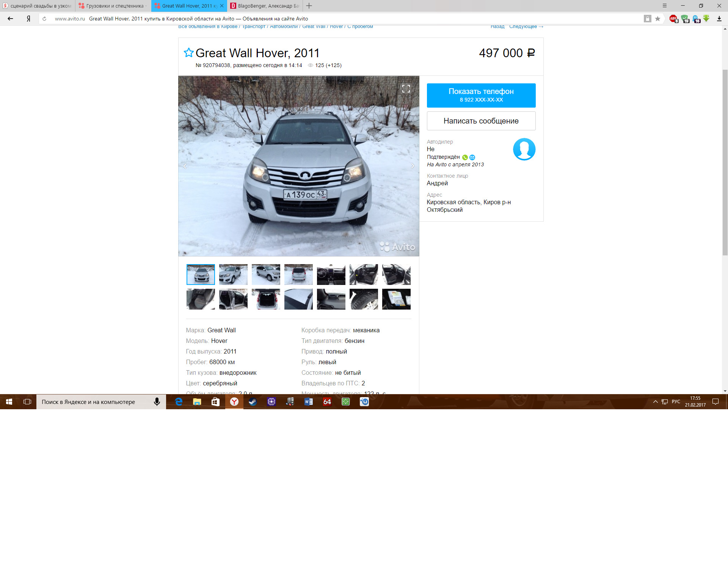
Task: Select dashboard interior thumbnail
Action: [x=331, y=274]
